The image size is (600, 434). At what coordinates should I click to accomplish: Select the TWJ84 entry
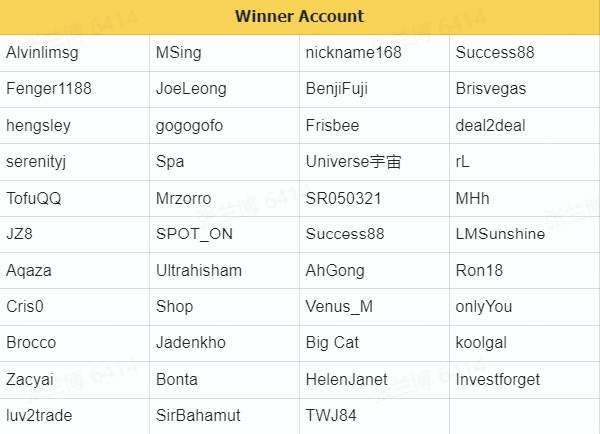click(x=331, y=416)
